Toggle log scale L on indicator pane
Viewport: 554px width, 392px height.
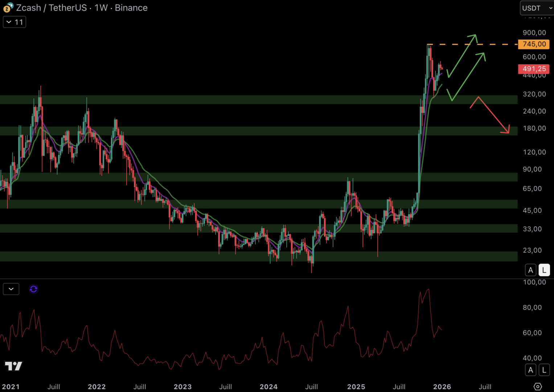tap(544, 370)
